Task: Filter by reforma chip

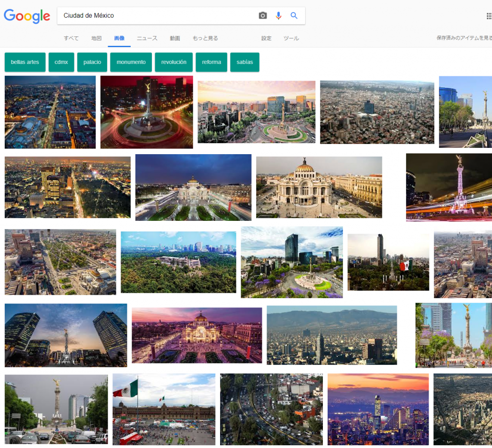Action: (x=211, y=62)
